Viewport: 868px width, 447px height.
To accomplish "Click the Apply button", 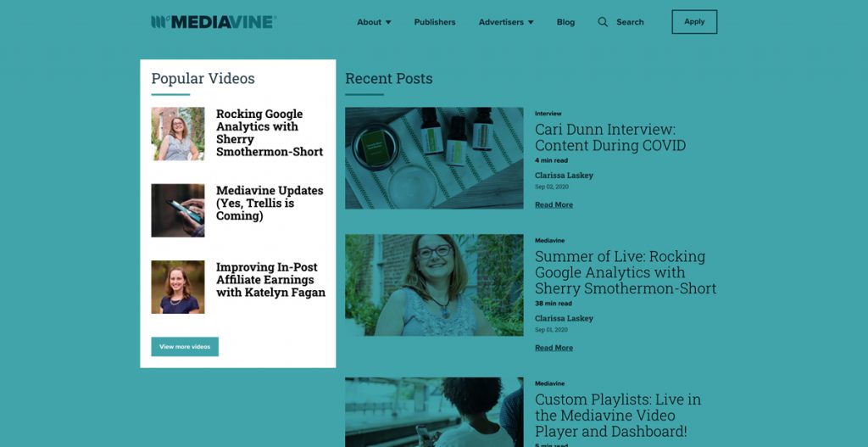I will click(694, 21).
